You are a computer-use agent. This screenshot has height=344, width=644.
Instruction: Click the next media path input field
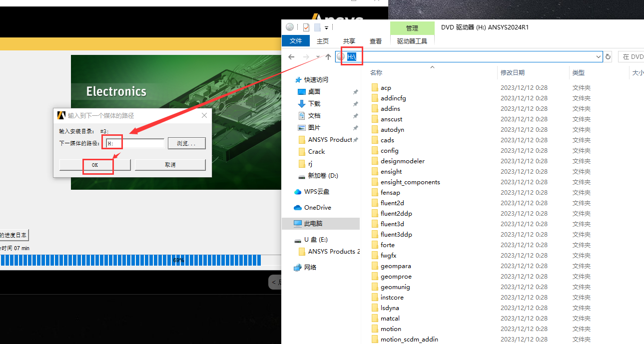coord(135,143)
